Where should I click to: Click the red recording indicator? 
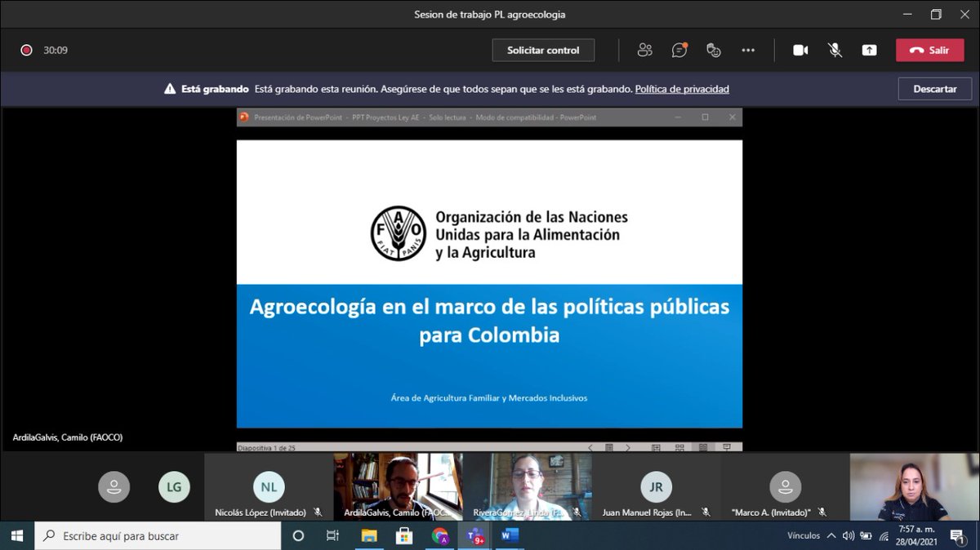26,50
